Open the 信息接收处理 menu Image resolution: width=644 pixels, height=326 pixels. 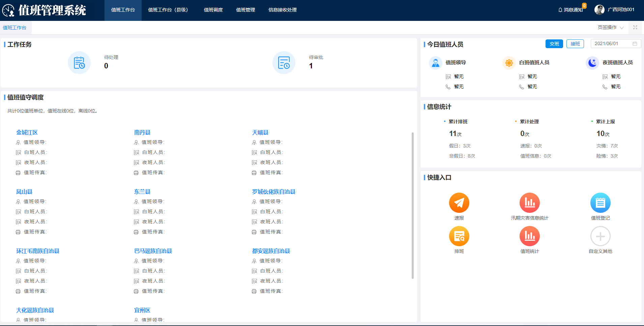(283, 10)
